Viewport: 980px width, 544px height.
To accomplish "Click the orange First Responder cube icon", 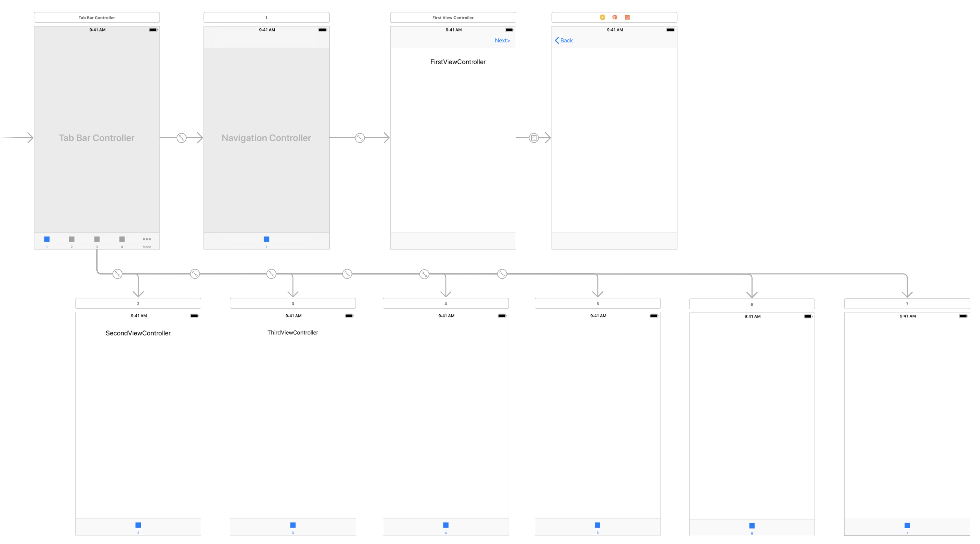I will coord(615,17).
